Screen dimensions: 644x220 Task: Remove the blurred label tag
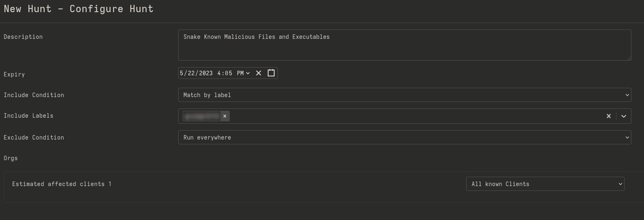225,116
